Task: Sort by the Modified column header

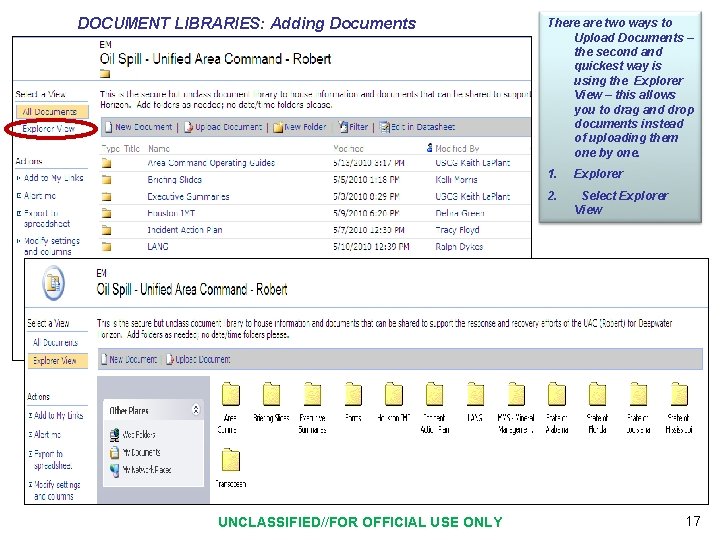Action: point(349,149)
